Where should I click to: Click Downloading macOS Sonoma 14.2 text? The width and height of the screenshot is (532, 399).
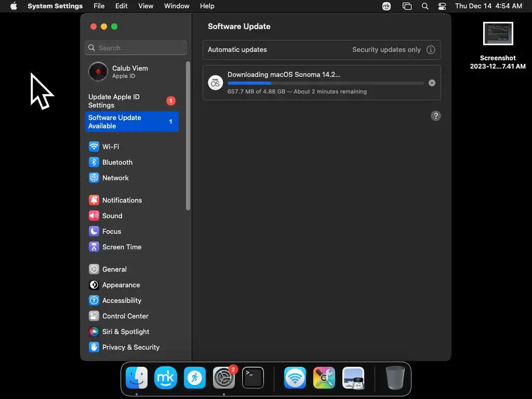pyautogui.click(x=284, y=75)
